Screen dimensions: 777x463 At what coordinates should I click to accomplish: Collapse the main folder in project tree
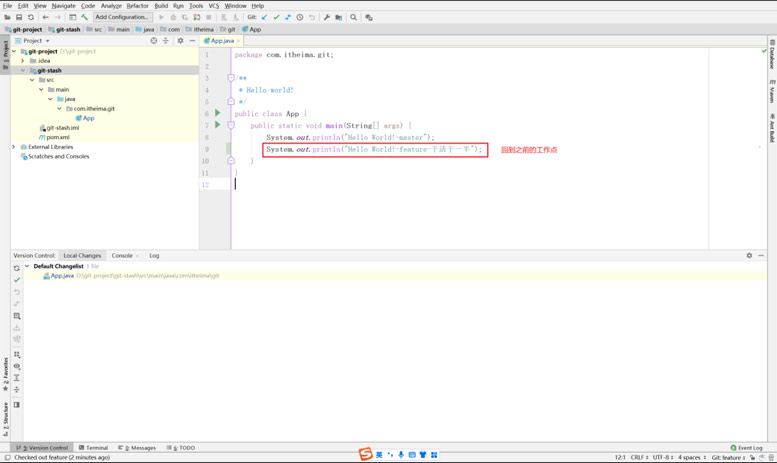point(41,89)
